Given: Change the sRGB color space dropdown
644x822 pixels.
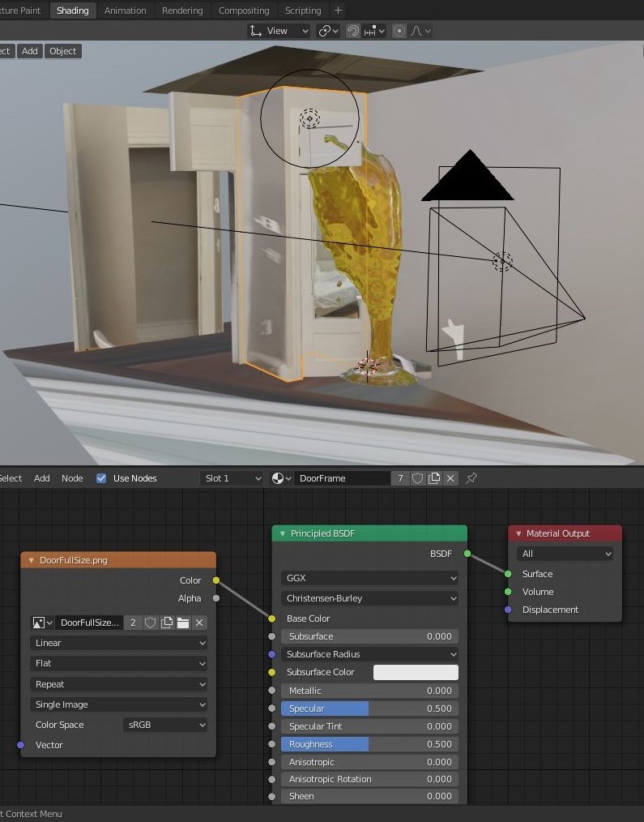Looking at the screenshot, I should click(165, 725).
